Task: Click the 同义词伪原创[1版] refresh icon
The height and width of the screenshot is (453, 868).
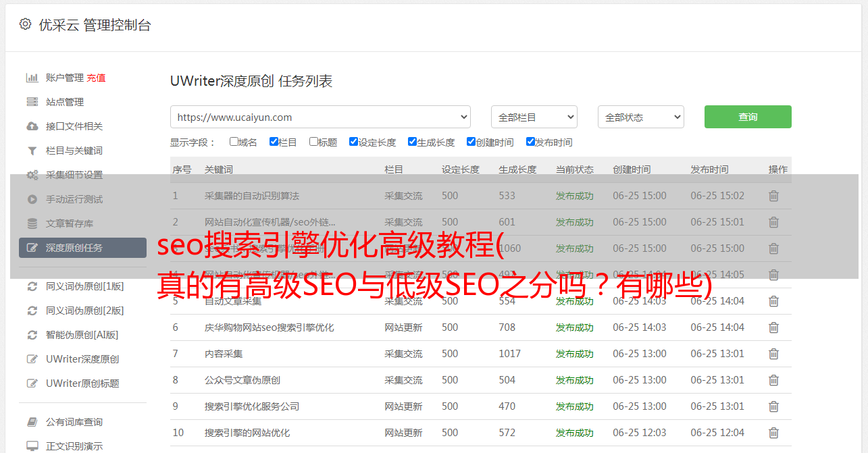Action: tap(32, 286)
